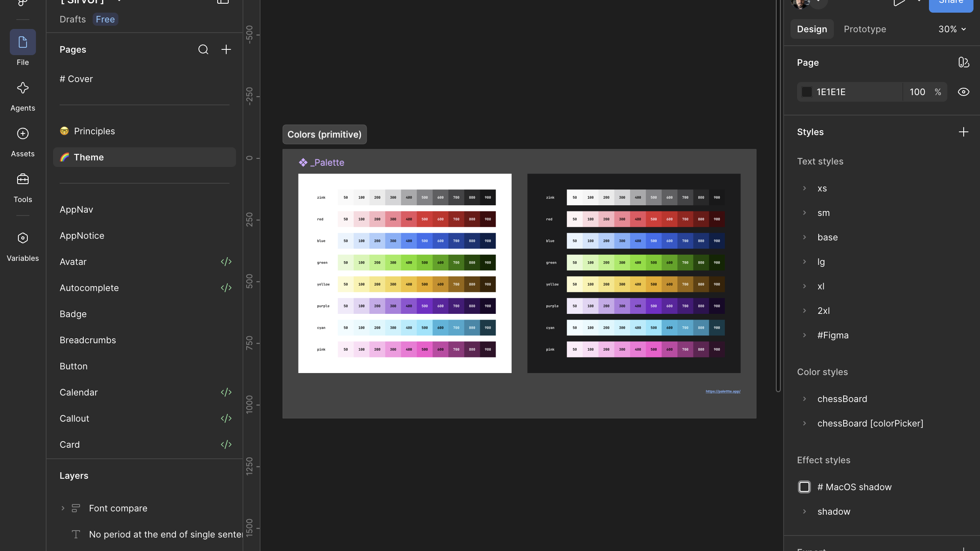Click the Colors (primitive) frame label

click(325, 134)
